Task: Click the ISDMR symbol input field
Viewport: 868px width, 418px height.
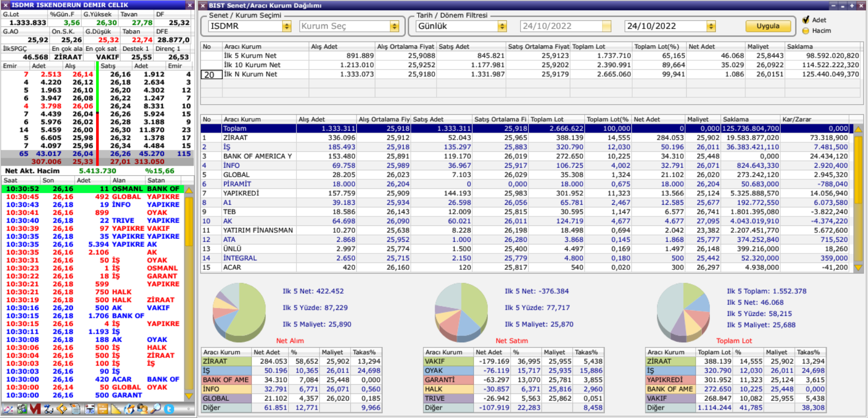Action: coord(245,26)
